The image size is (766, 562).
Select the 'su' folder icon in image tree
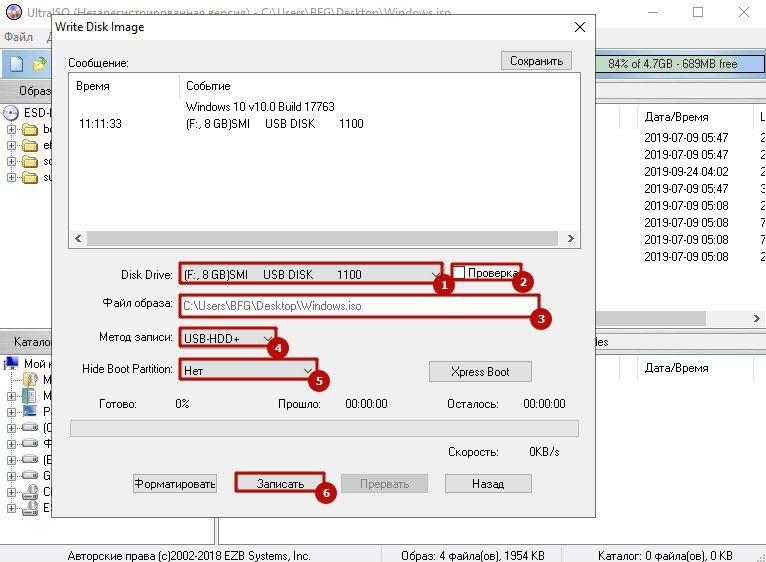[30, 177]
